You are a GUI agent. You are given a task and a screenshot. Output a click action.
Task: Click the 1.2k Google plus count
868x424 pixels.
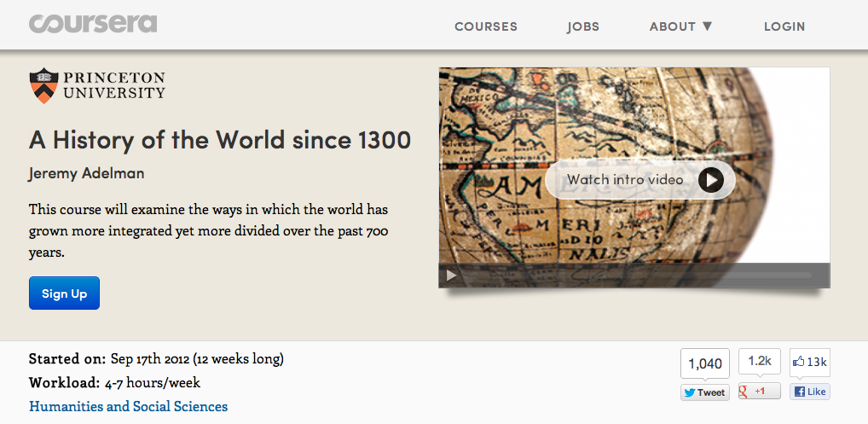[760, 362]
